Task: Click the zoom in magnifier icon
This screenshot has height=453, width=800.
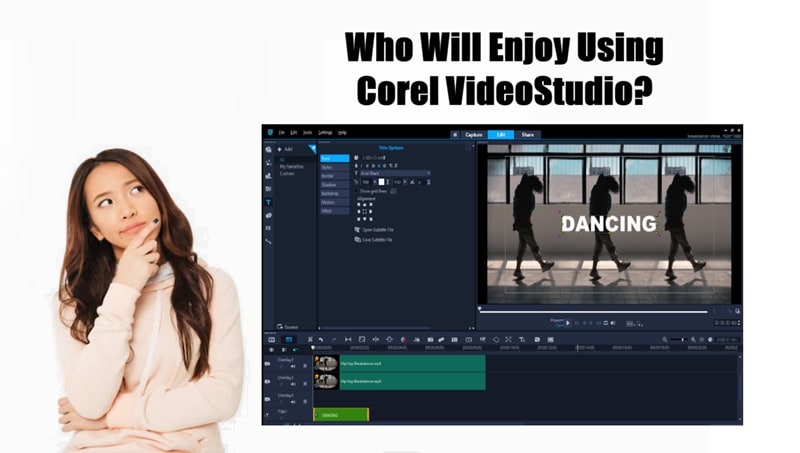Action: click(693, 339)
